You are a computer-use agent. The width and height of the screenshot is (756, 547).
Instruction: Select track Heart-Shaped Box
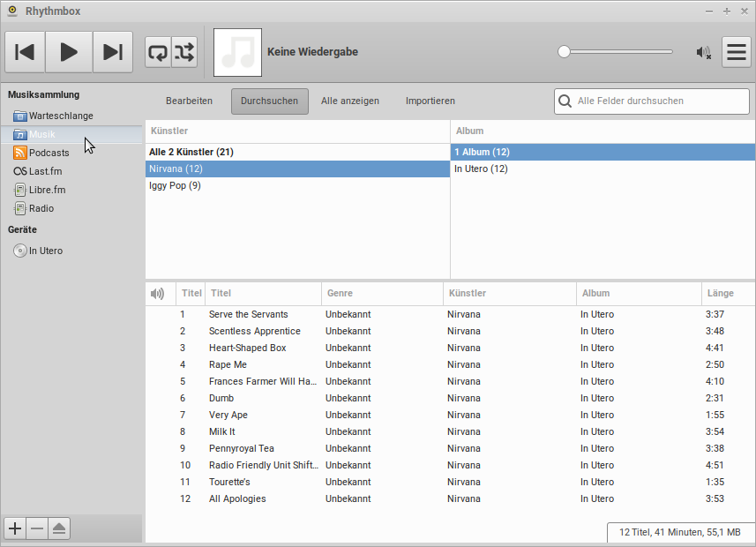(450, 348)
